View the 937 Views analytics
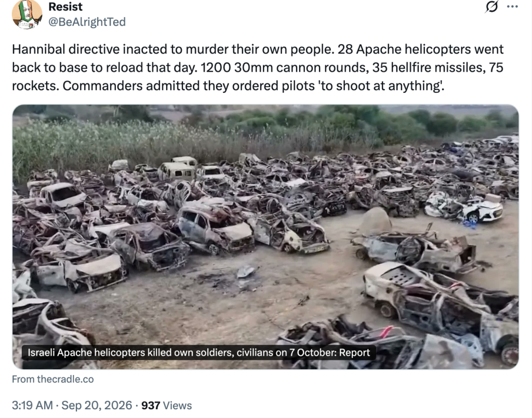Image resolution: width=532 pixels, height=418 pixels. tap(166, 406)
